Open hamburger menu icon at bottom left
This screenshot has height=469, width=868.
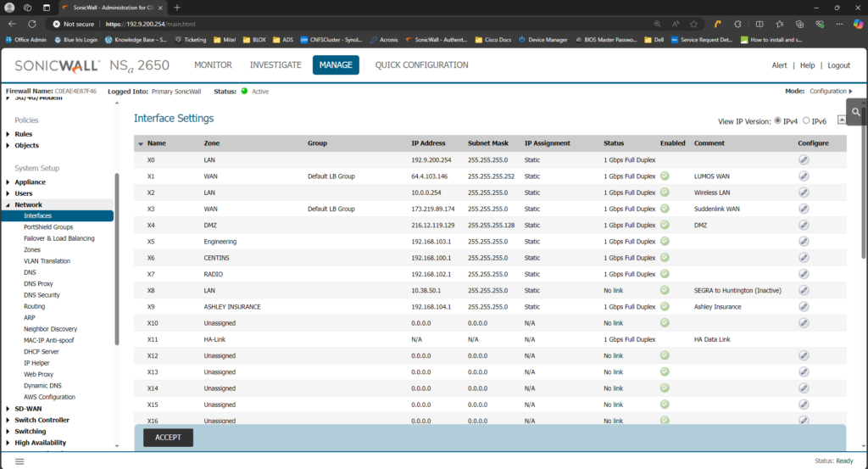point(19,461)
